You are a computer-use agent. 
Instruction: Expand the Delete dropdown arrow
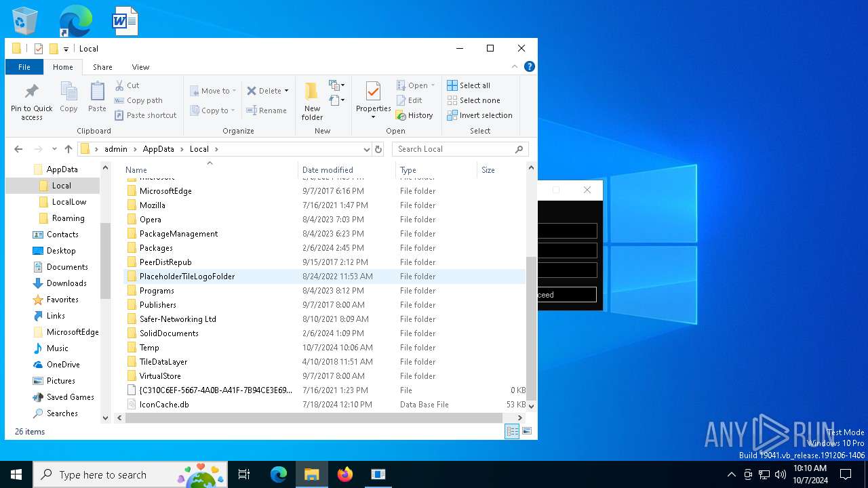pyautogui.click(x=286, y=91)
